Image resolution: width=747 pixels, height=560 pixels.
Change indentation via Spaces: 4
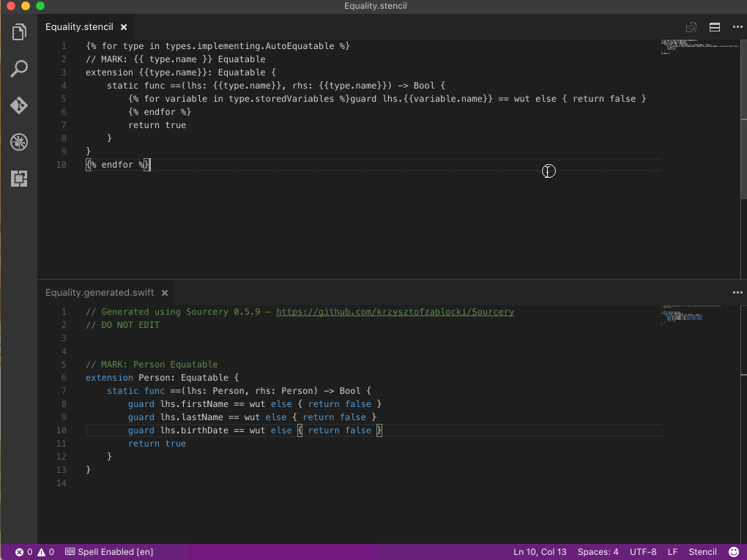point(598,552)
